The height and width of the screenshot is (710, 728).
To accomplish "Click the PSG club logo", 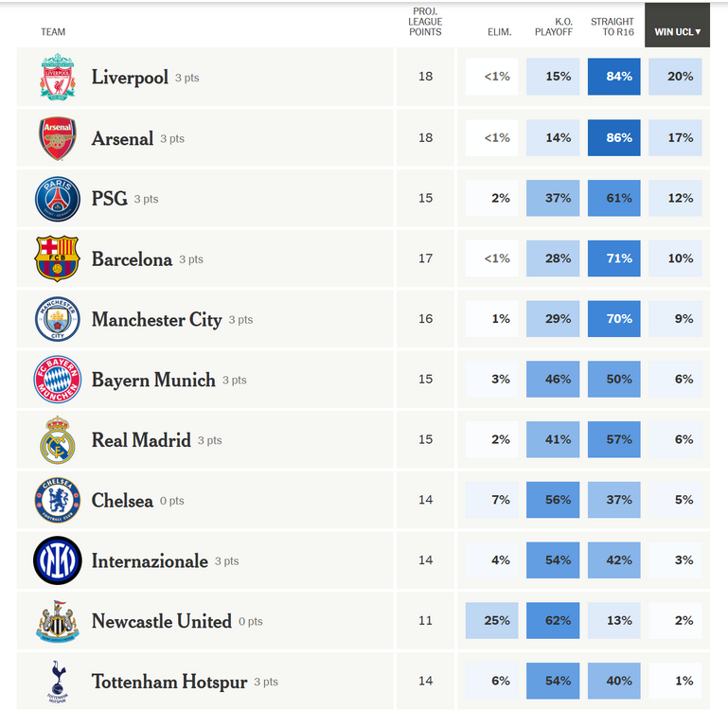I will click(58, 199).
